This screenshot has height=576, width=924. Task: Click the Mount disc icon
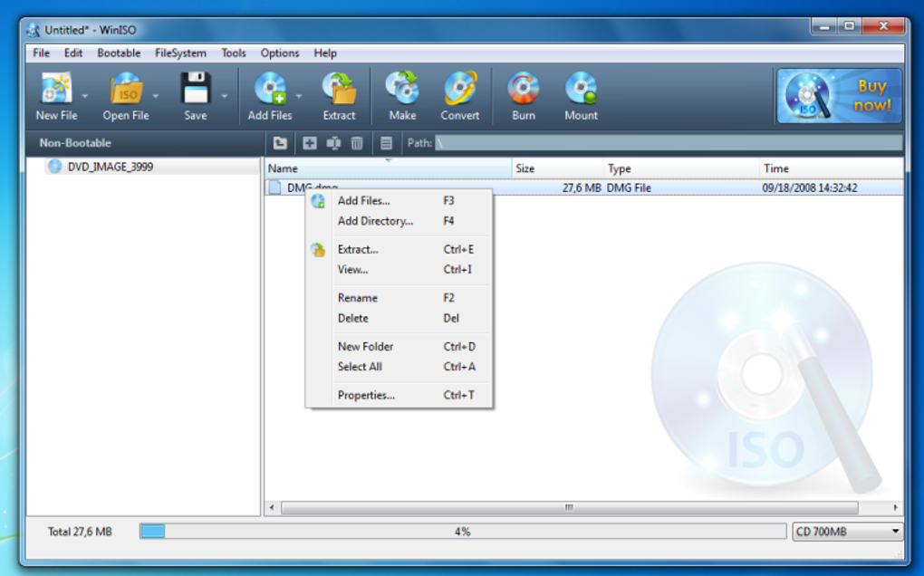(581, 89)
